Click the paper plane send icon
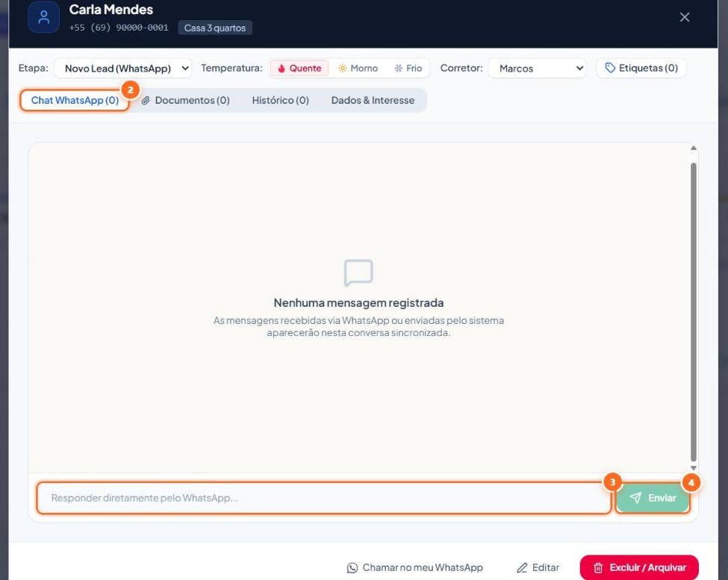The height and width of the screenshot is (580, 728). click(x=635, y=498)
